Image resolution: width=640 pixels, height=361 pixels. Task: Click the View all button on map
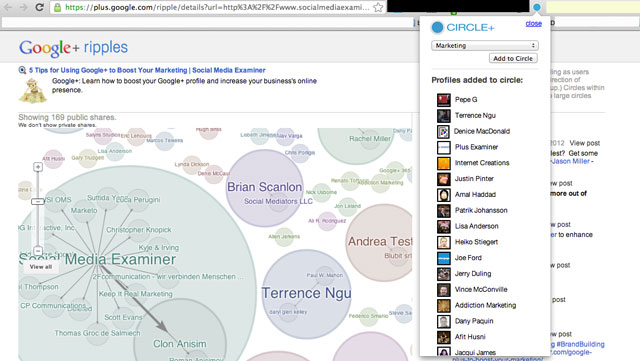click(41, 267)
